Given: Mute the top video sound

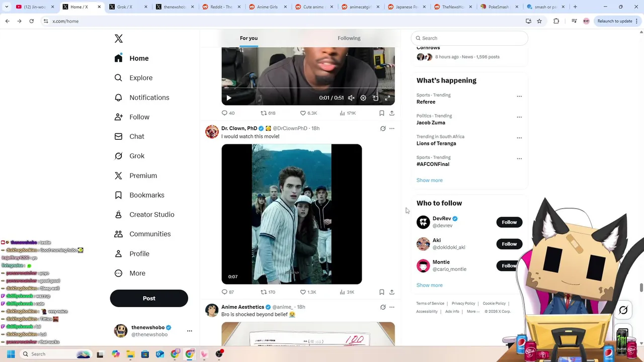Looking at the screenshot, I should coord(351,98).
